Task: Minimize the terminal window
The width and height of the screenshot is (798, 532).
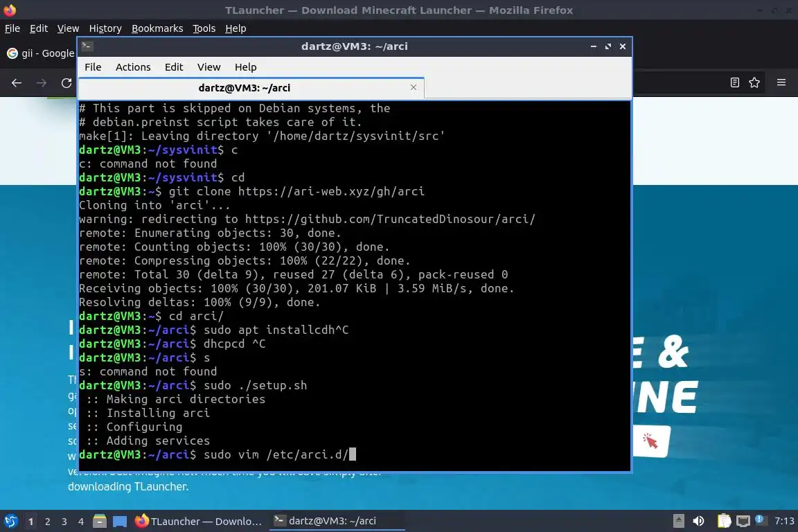Action: coord(594,46)
